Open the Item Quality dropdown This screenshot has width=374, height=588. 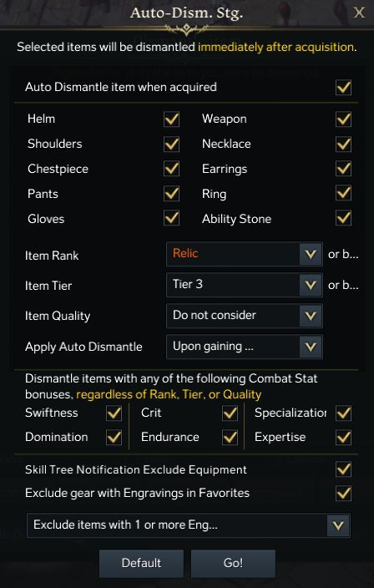pos(245,316)
